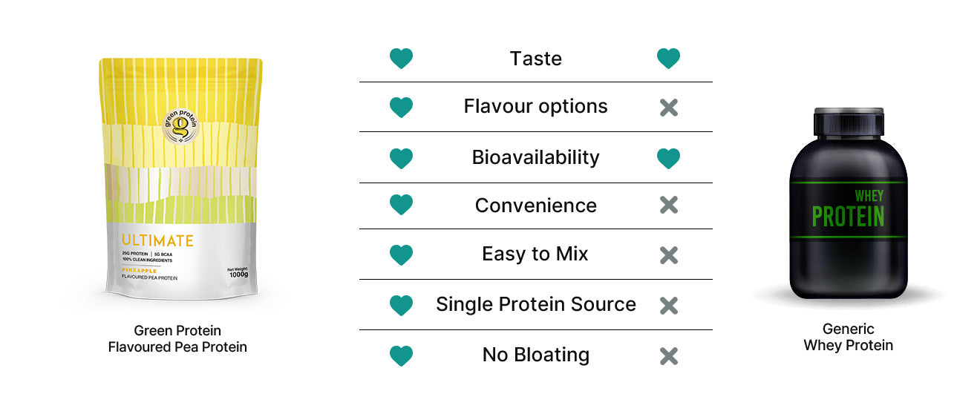Click the Generic Whey Protein caption
This screenshot has width=980, height=414.
pyautogui.click(x=848, y=337)
